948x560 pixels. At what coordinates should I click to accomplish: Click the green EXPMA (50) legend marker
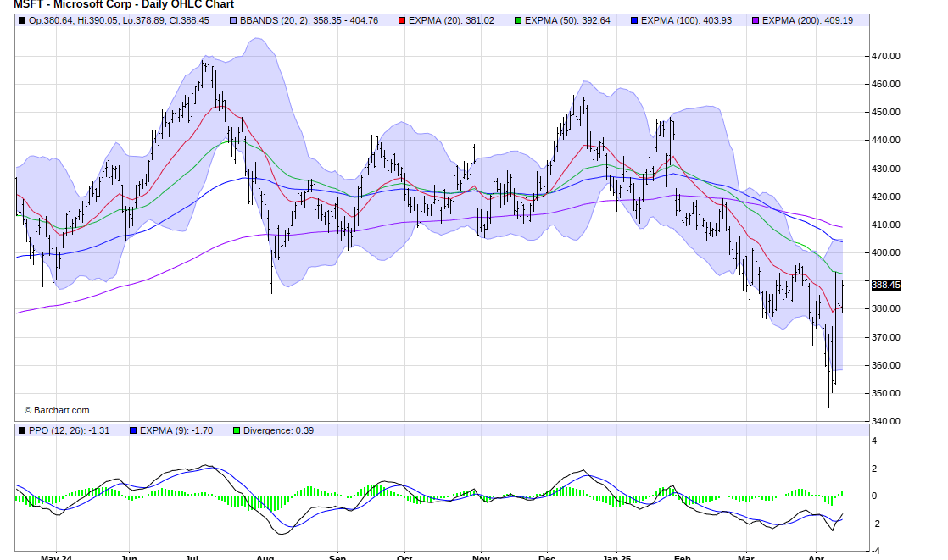pos(517,22)
